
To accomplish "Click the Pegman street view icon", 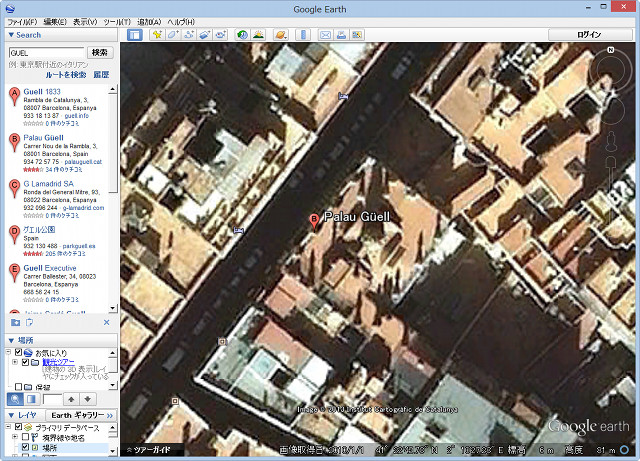I will coord(611,142).
